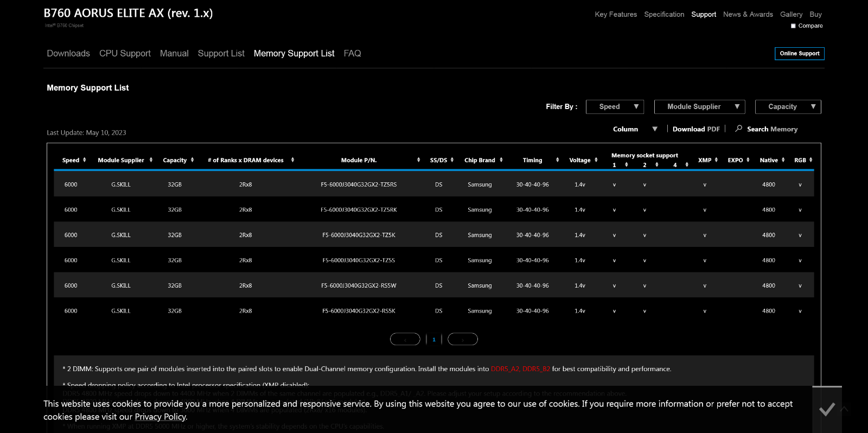
Task: Open the Module Supplier filter dropdown
Action: (700, 107)
